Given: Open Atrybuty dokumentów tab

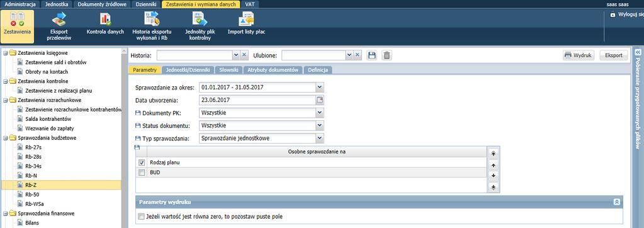Looking at the screenshot, I should (273, 71).
